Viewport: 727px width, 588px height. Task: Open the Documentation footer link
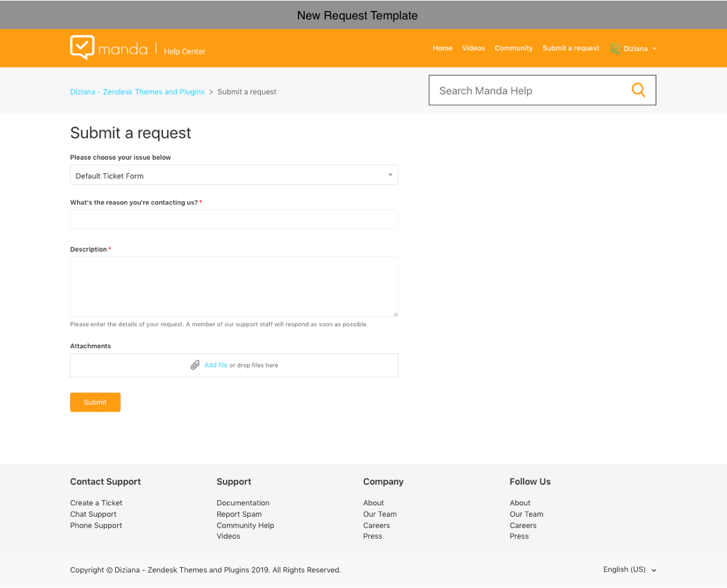point(243,503)
